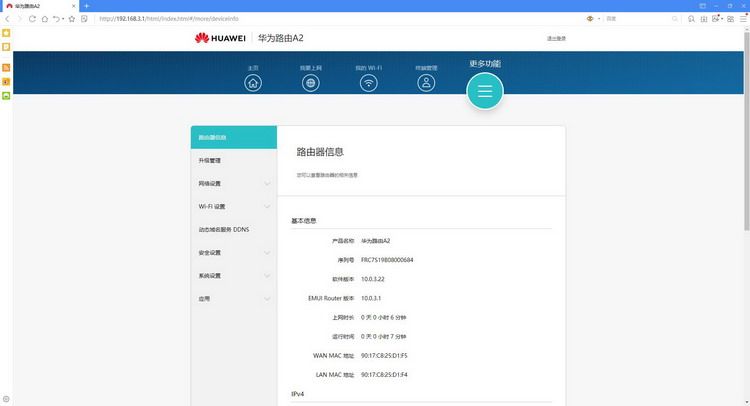The height and width of the screenshot is (406, 750).
Task: Expand the 系统设置 system settings chevron
Action: [267, 276]
